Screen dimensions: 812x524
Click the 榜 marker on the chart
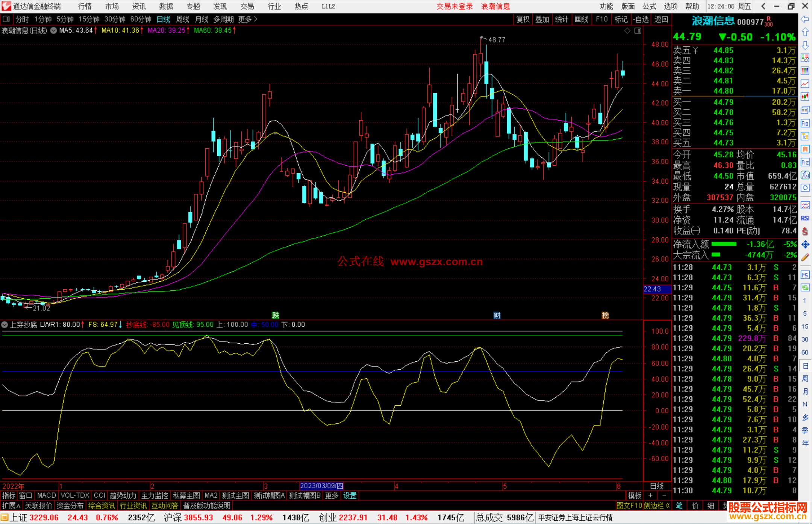[x=605, y=315]
